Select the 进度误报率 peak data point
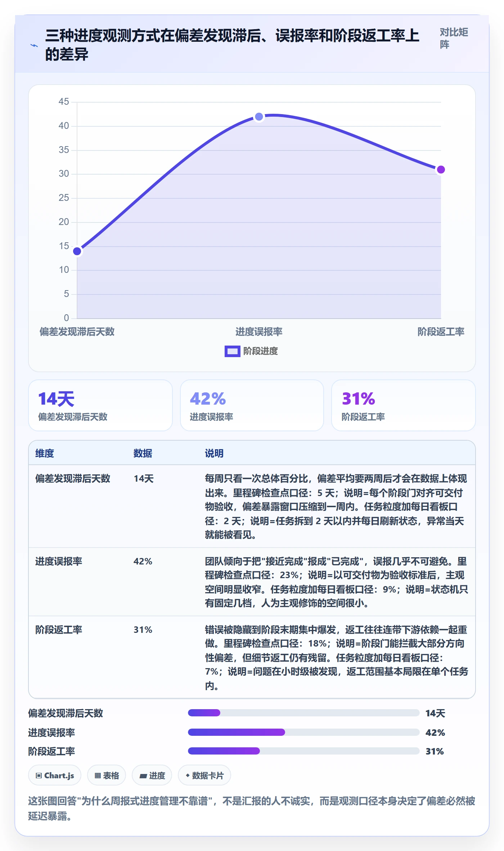The image size is (504, 851). click(259, 117)
